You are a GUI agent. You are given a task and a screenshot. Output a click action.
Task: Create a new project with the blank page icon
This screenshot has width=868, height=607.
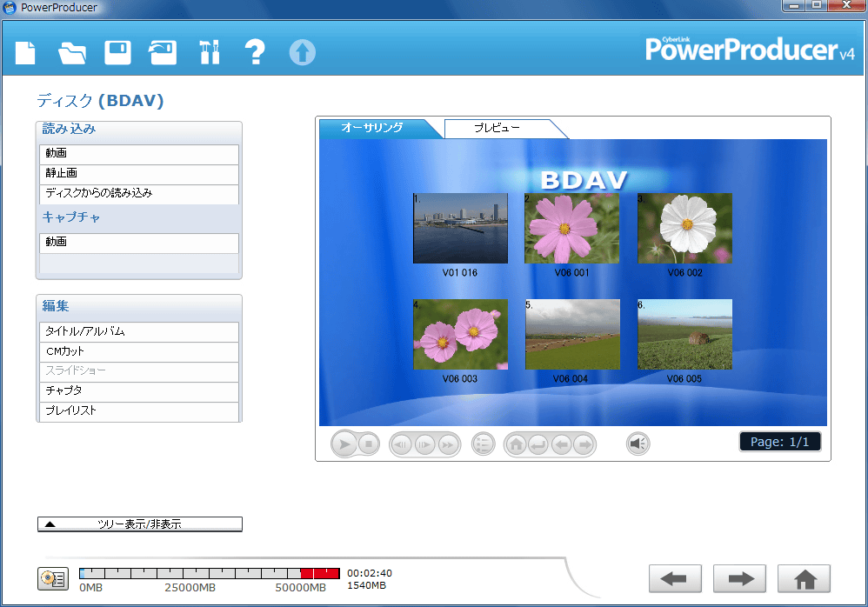pos(25,53)
